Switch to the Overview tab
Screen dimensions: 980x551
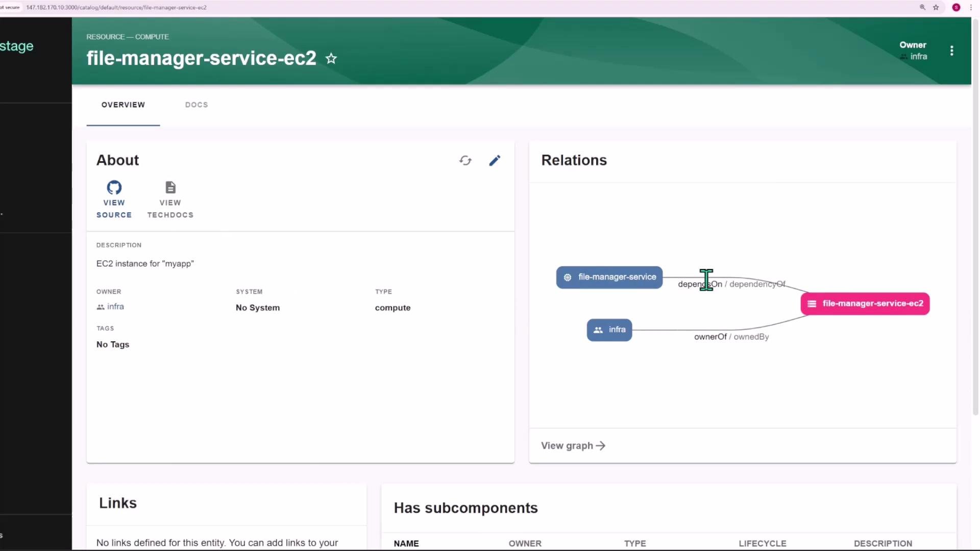pyautogui.click(x=123, y=105)
